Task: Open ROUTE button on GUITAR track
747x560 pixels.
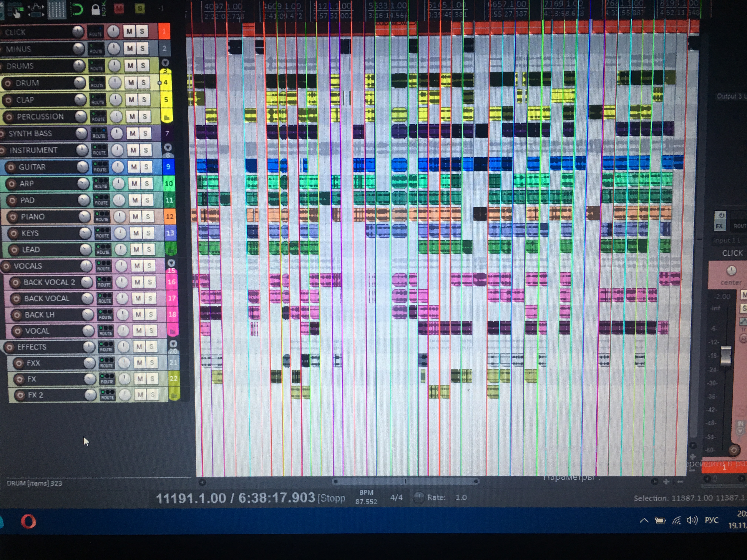Action: pos(100,167)
